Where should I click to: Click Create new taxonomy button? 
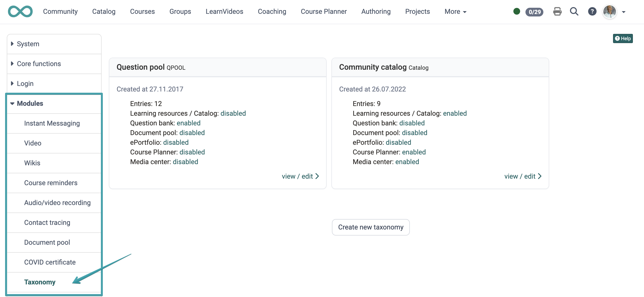pos(370,227)
